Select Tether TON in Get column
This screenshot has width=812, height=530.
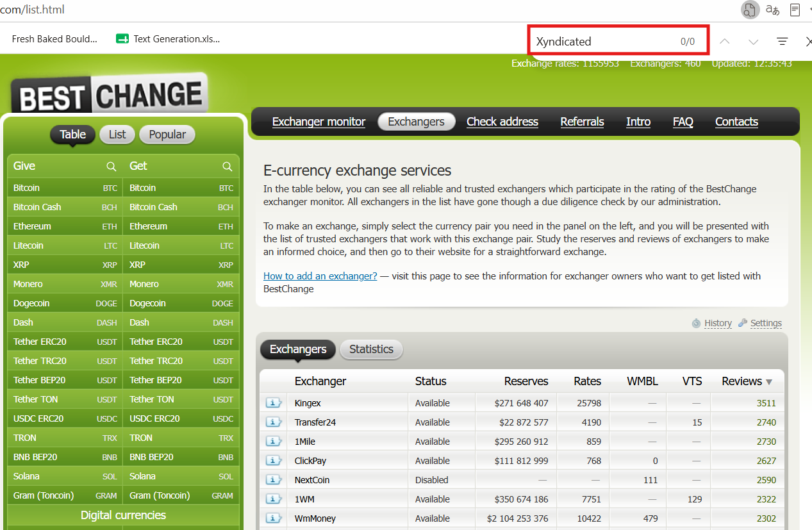181,399
